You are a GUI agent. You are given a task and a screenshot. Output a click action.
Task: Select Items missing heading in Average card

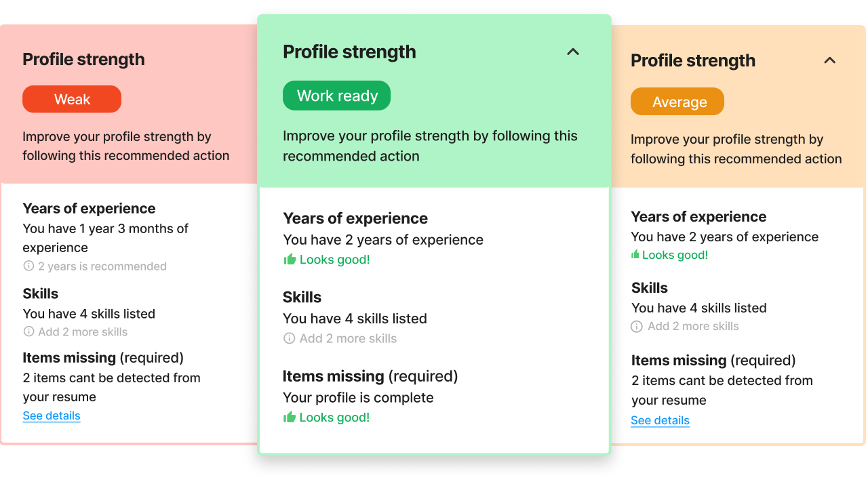[679, 360]
